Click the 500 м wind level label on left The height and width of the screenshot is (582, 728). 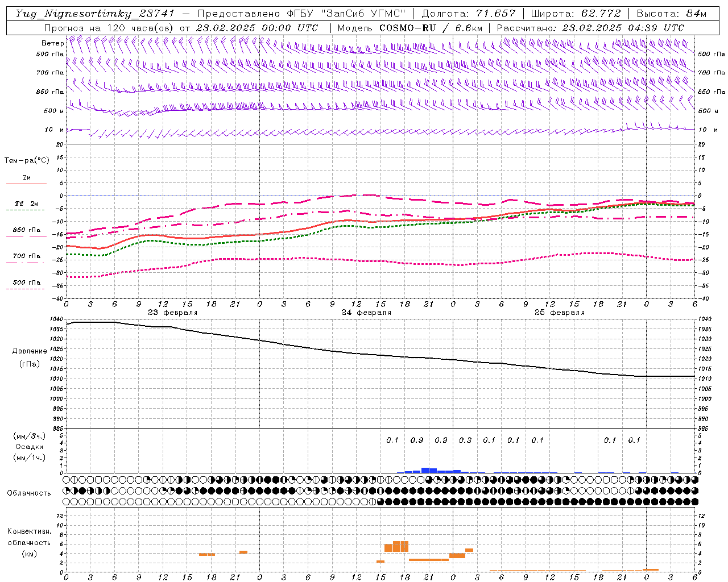click(54, 111)
